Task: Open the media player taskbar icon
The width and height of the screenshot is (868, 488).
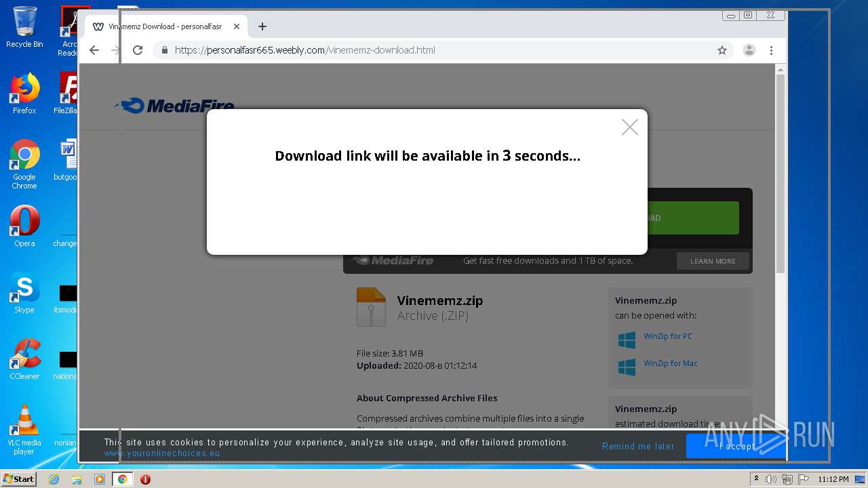Action: (x=100, y=479)
